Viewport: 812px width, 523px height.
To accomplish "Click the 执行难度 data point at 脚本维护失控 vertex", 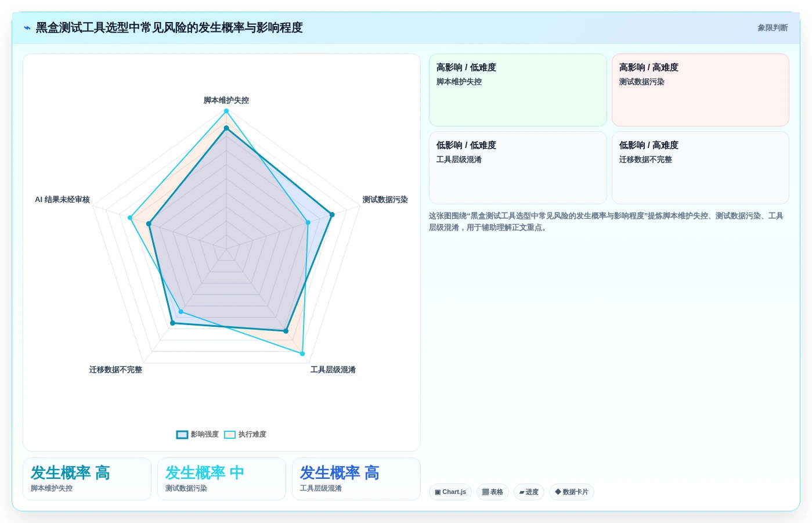I will click(226, 111).
